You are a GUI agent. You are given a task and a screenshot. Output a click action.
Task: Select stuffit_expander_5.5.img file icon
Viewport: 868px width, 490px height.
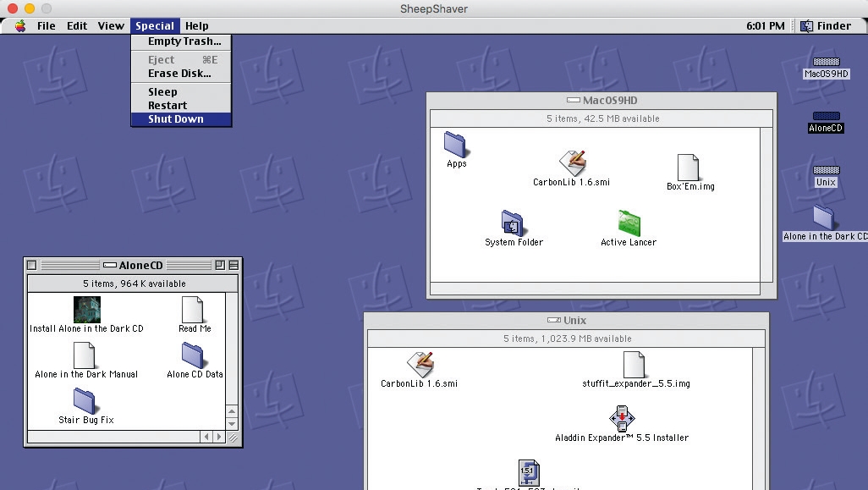point(634,365)
